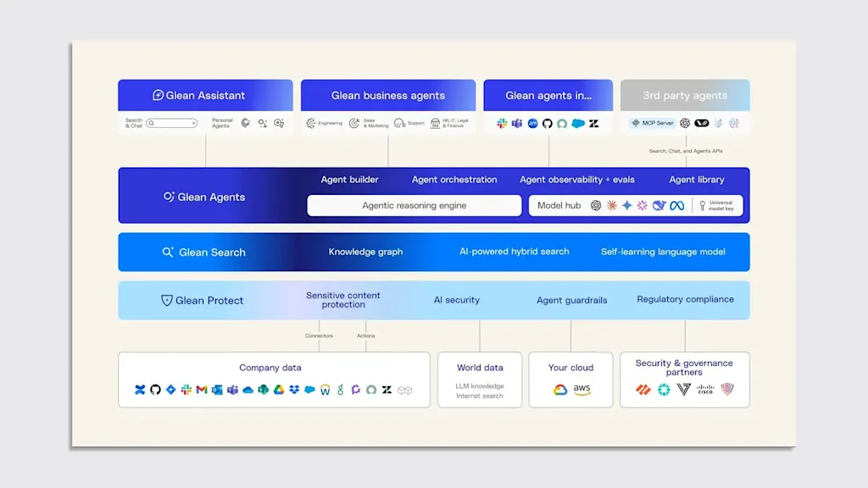Screen dimensions: 868x488
Task: Click the magnifier icon beside Glean Search
Action: click(x=168, y=252)
